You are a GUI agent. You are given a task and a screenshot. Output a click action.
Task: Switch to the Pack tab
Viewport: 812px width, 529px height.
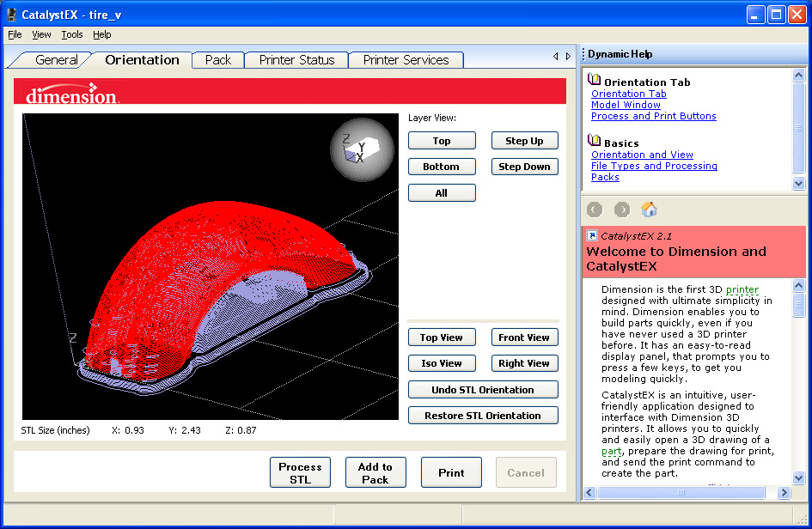click(x=218, y=60)
